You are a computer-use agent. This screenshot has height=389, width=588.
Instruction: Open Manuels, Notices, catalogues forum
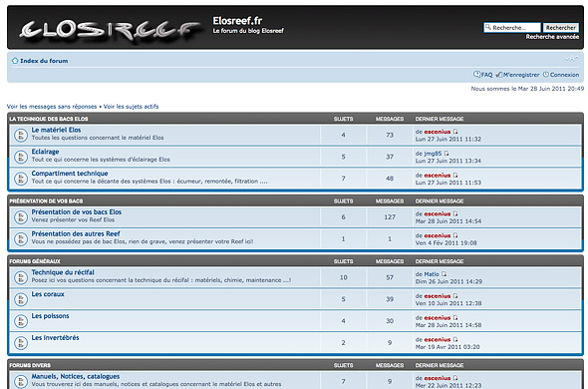[x=76, y=376]
